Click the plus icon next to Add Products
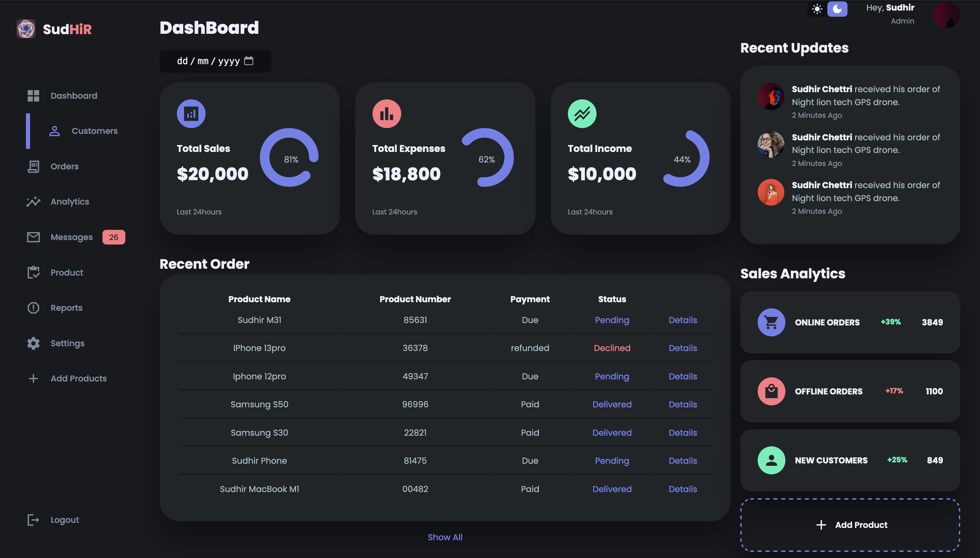This screenshot has height=558, width=980. tap(33, 378)
